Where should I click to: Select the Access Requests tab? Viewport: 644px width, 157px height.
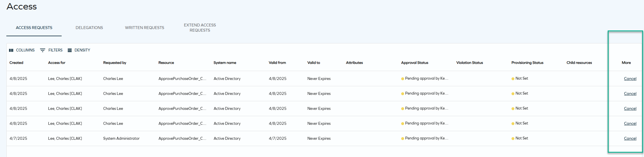tap(34, 28)
